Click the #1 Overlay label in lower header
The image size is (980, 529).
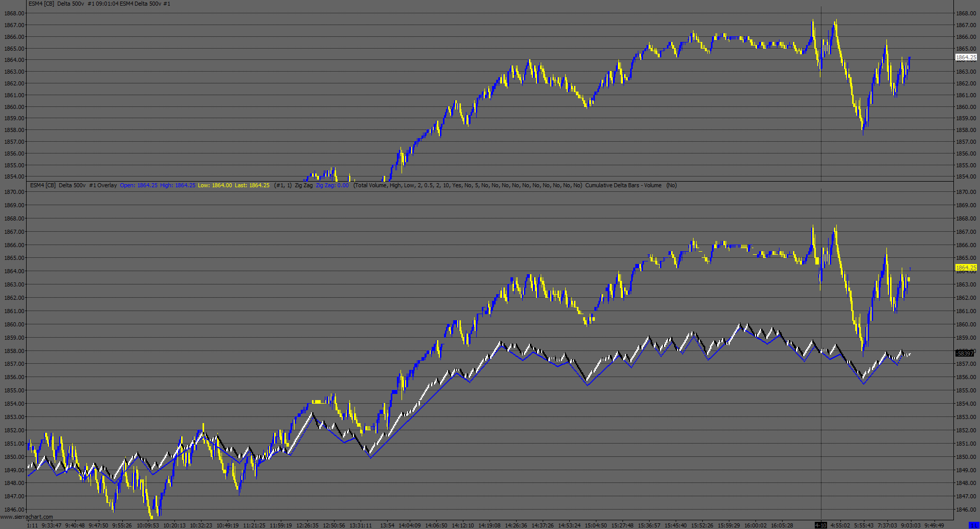[103, 185]
